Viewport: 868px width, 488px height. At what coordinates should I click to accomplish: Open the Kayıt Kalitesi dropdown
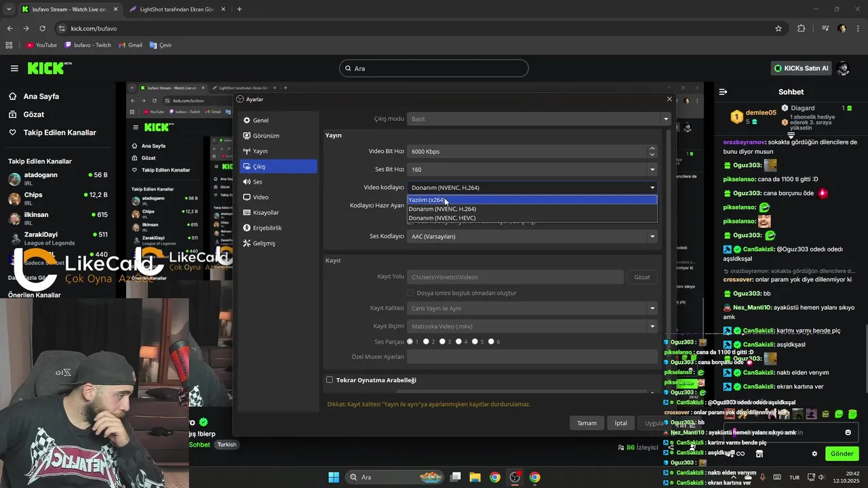tap(532, 308)
